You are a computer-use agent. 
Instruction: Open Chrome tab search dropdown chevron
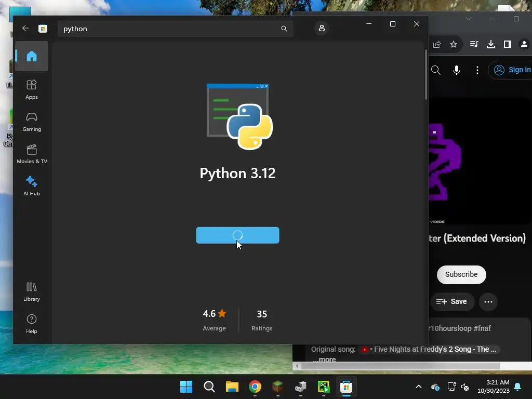click(x=469, y=19)
